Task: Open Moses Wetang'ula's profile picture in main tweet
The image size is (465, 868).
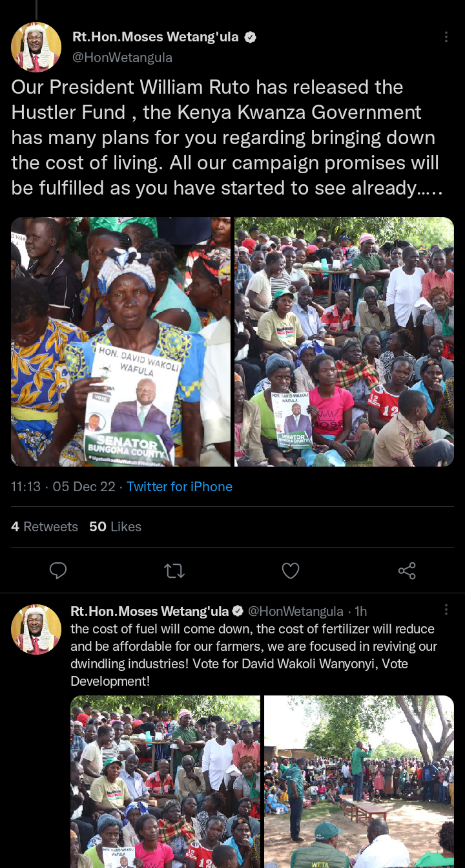Action: point(36,47)
